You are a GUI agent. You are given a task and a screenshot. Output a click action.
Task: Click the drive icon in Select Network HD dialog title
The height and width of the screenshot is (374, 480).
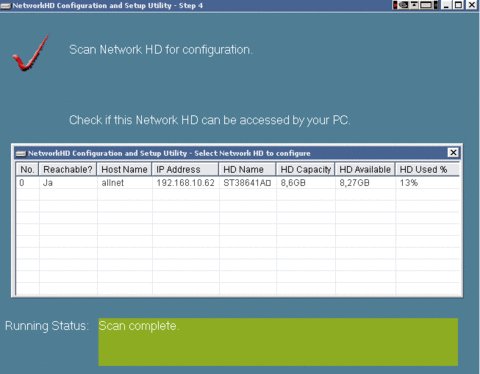(21, 153)
